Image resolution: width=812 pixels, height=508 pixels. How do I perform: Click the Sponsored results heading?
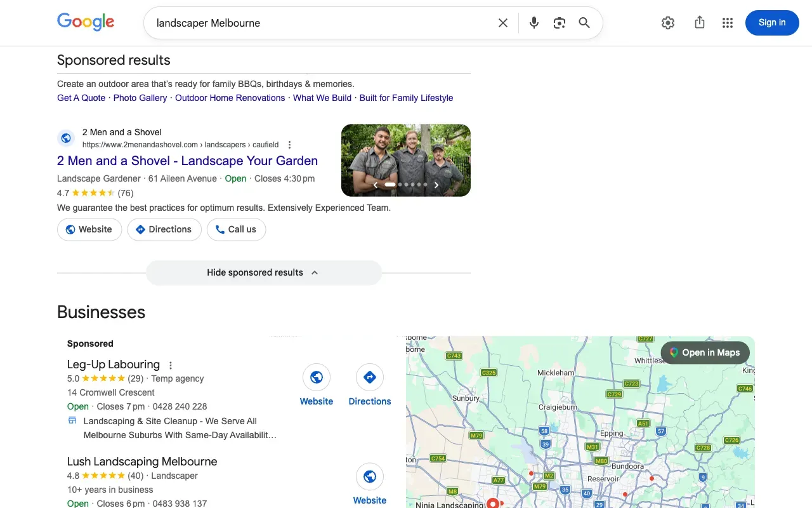[x=114, y=60]
